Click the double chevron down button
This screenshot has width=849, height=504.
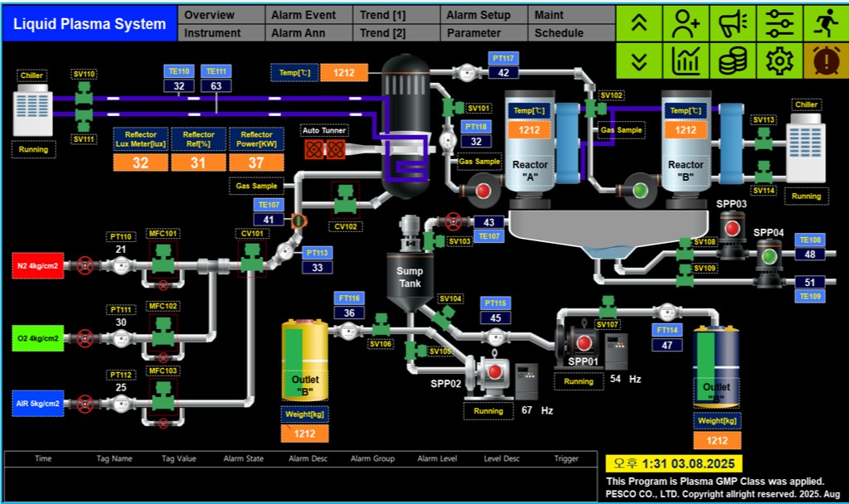tap(639, 61)
